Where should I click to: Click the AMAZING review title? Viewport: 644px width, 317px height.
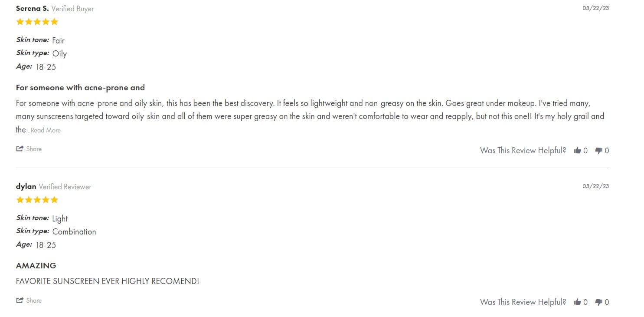coord(36,265)
